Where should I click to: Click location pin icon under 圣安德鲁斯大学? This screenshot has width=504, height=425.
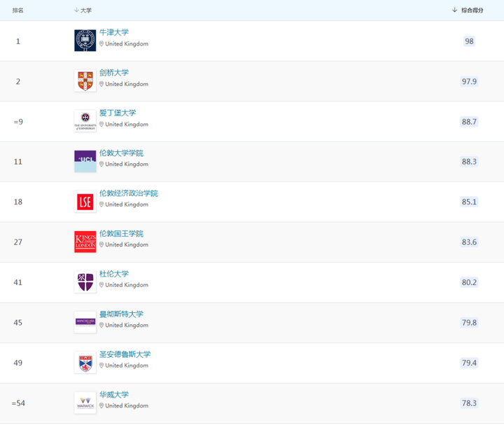tap(101, 365)
